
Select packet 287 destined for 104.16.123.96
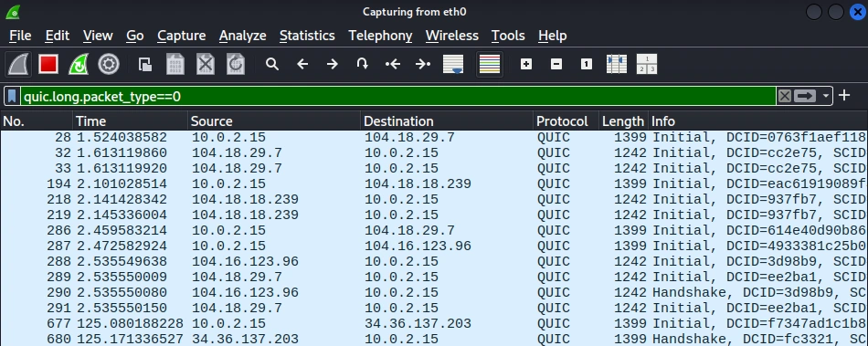434,246
